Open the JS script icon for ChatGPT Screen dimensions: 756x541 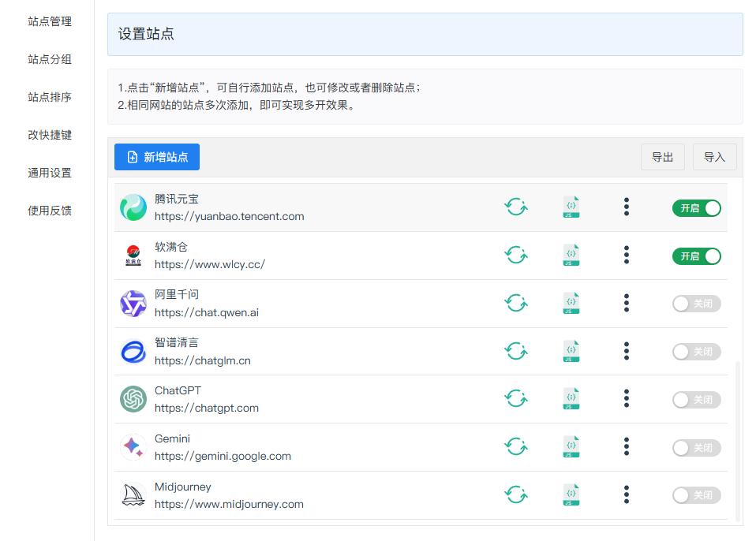point(571,399)
